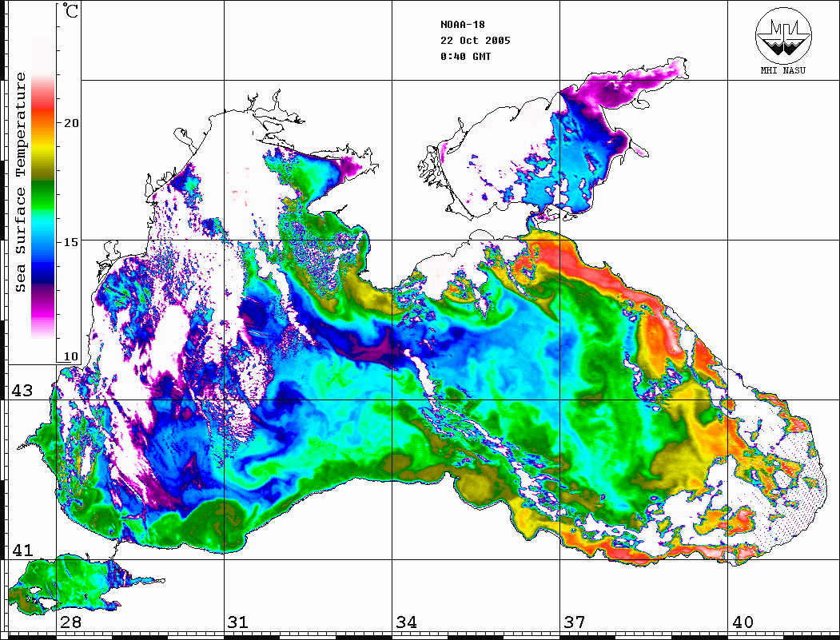
Task: Click the '22 Oct 2005' date text
Action: [476, 41]
